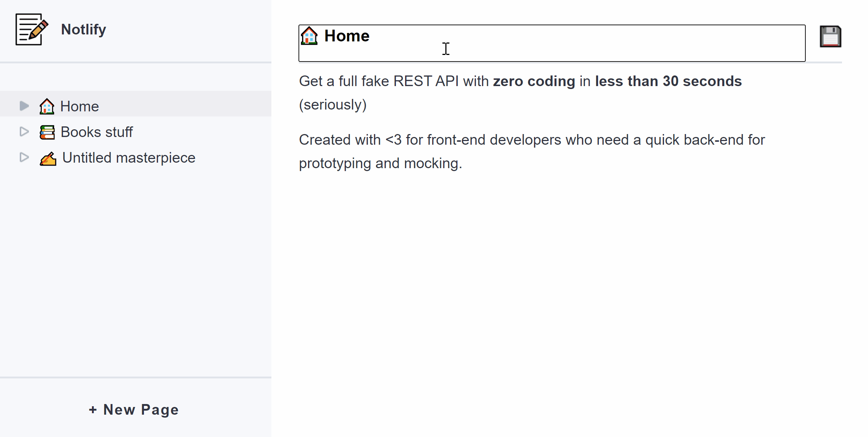Open the Books stuff page
The width and height of the screenshot is (868, 437).
(97, 132)
